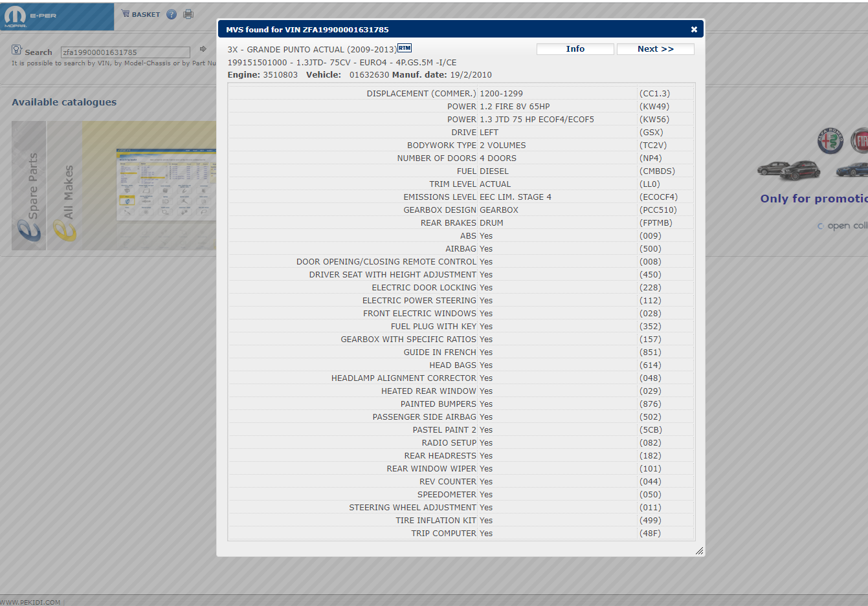Click the SPEEDOMETER row label
868x606 pixels.
click(x=447, y=495)
